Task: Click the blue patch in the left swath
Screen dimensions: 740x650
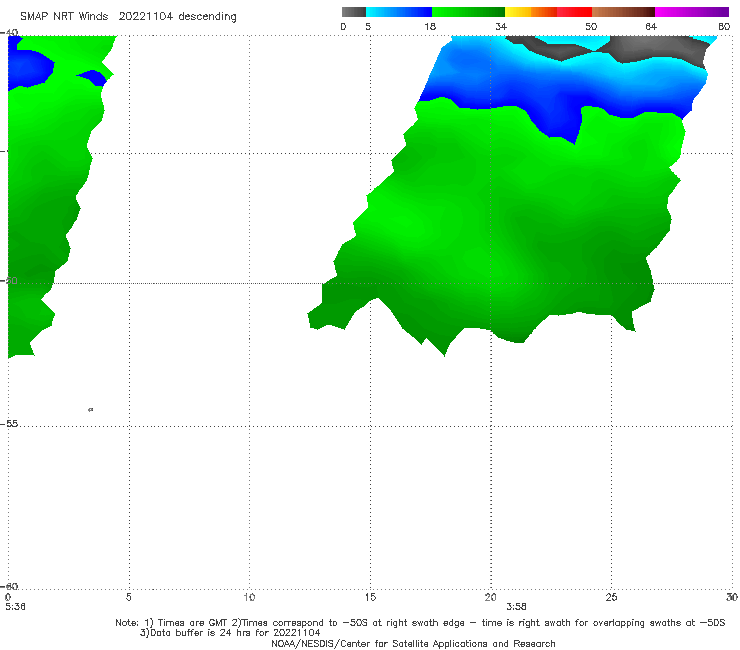Action: pos(29,69)
